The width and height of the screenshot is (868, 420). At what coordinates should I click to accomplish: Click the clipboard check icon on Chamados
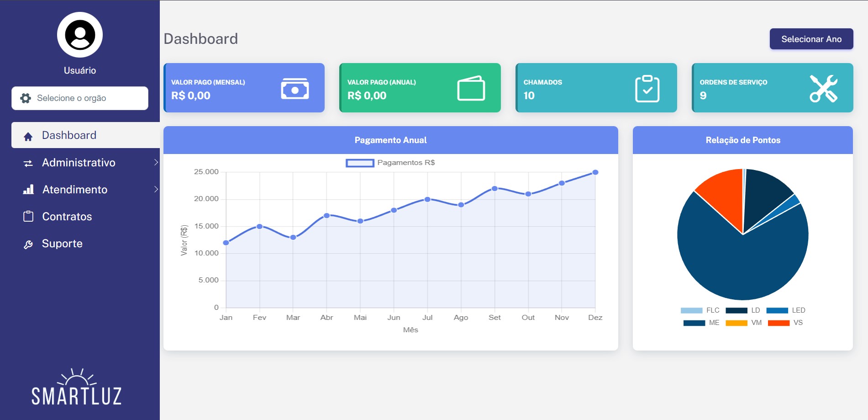pos(647,88)
